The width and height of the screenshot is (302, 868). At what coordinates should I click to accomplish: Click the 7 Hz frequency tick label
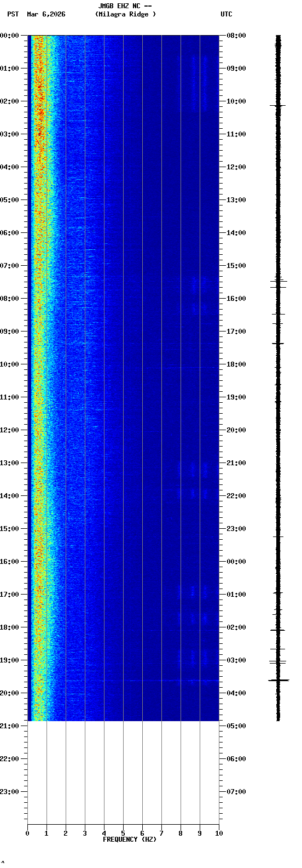[161, 833]
